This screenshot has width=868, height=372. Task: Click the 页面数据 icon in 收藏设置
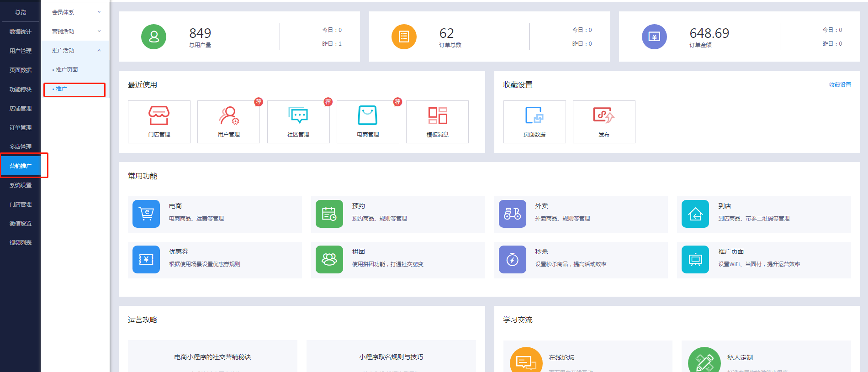(x=535, y=116)
